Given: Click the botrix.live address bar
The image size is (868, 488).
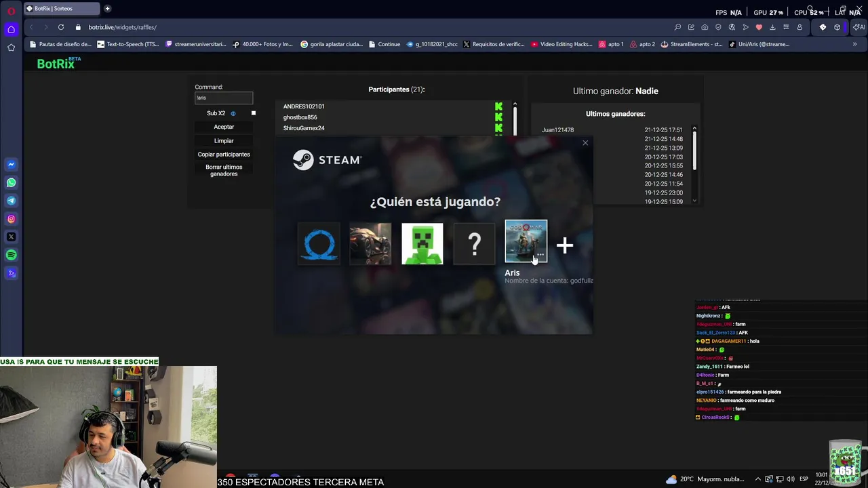Looking at the screenshot, I should (x=122, y=27).
